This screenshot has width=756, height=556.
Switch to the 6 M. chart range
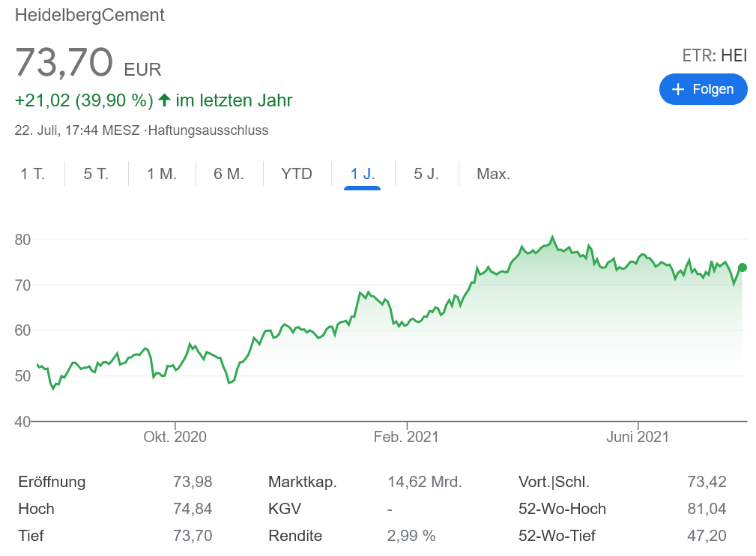(x=229, y=174)
